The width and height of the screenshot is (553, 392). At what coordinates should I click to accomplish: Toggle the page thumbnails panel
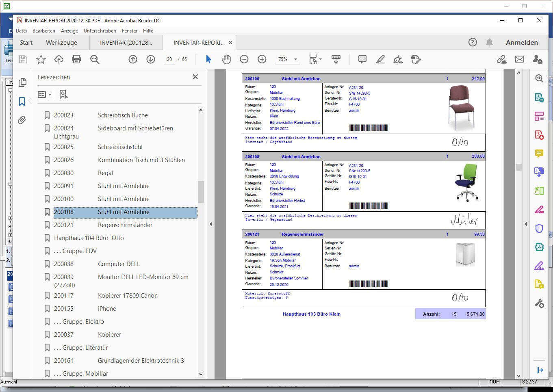(22, 82)
